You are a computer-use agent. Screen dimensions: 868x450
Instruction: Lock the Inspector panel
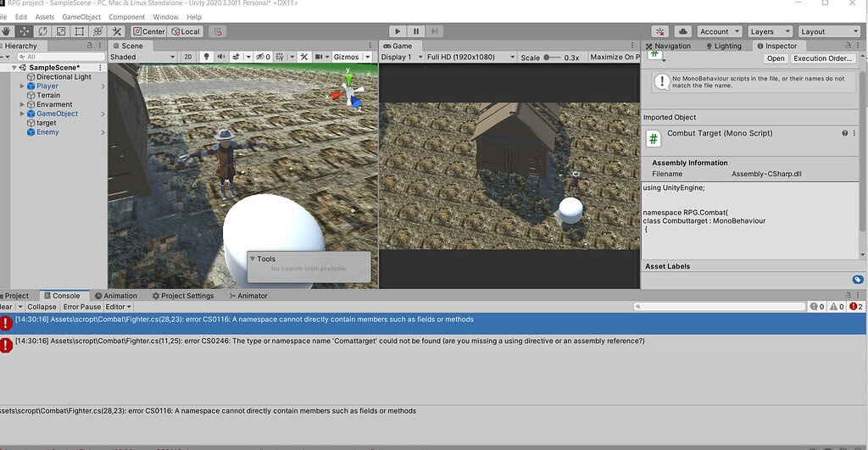pyautogui.click(x=848, y=46)
